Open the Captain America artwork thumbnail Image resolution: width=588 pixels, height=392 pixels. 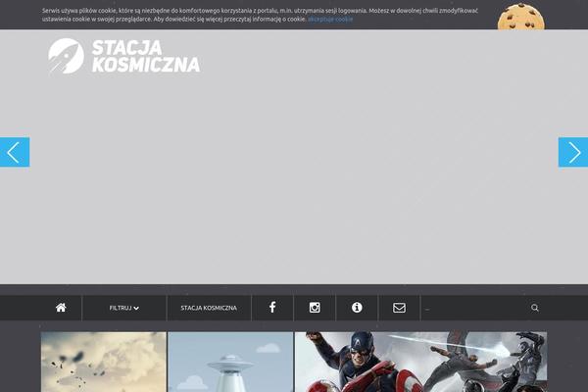420,362
